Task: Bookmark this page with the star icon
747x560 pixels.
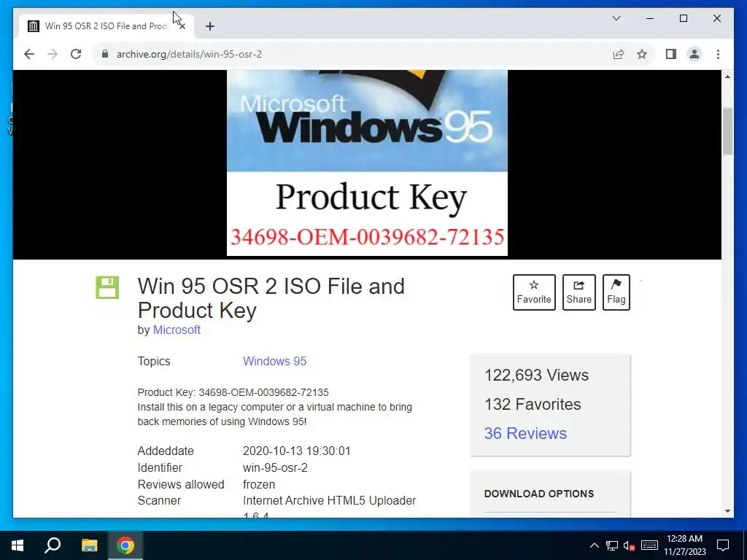Action: pyautogui.click(x=642, y=54)
